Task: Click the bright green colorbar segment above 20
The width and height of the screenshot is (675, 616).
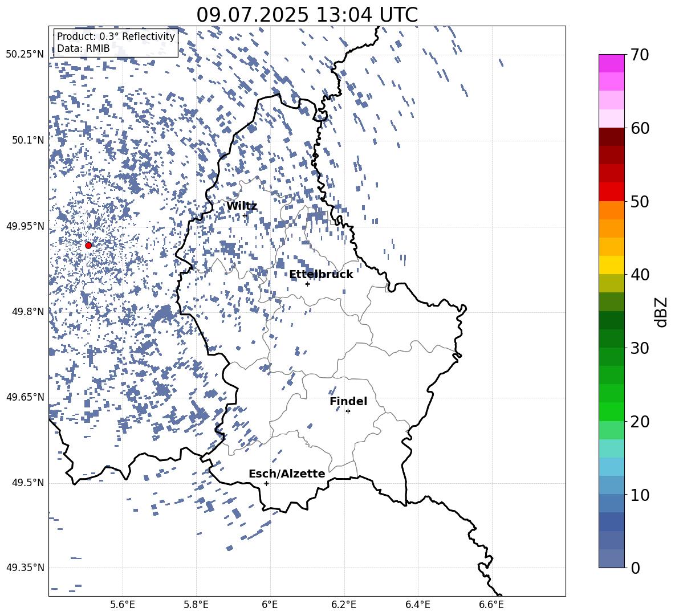Action: pyautogui.click(x=612, y=411)
